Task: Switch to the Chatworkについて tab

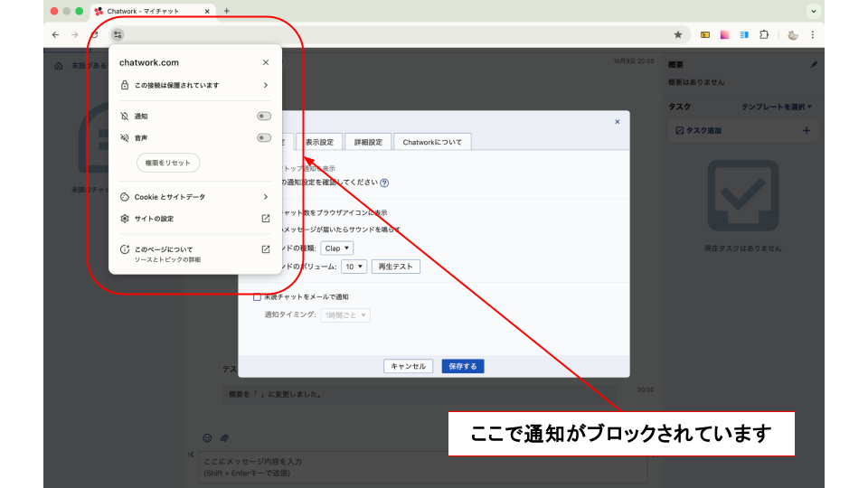Action: point(432,142)
